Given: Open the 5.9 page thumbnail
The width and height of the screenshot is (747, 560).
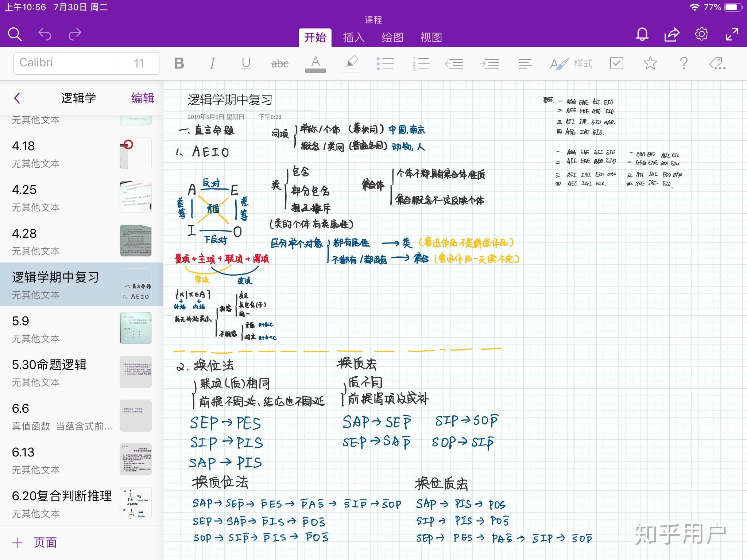Looking at the screenshot, I should click(135, 328).
